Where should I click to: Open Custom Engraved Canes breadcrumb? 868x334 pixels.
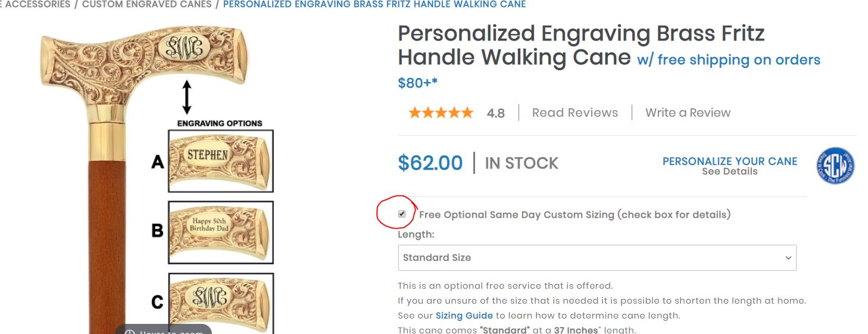pos(146,4)
